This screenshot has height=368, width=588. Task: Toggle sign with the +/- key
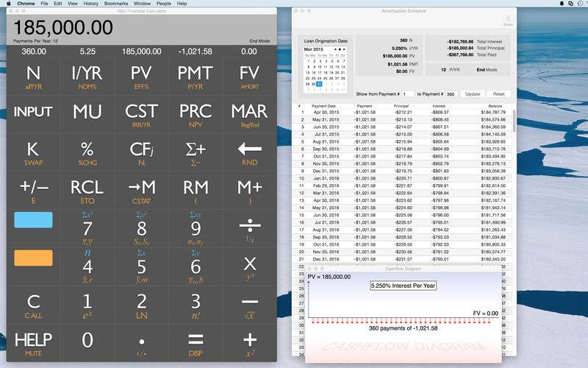click(x=33, y=191)
